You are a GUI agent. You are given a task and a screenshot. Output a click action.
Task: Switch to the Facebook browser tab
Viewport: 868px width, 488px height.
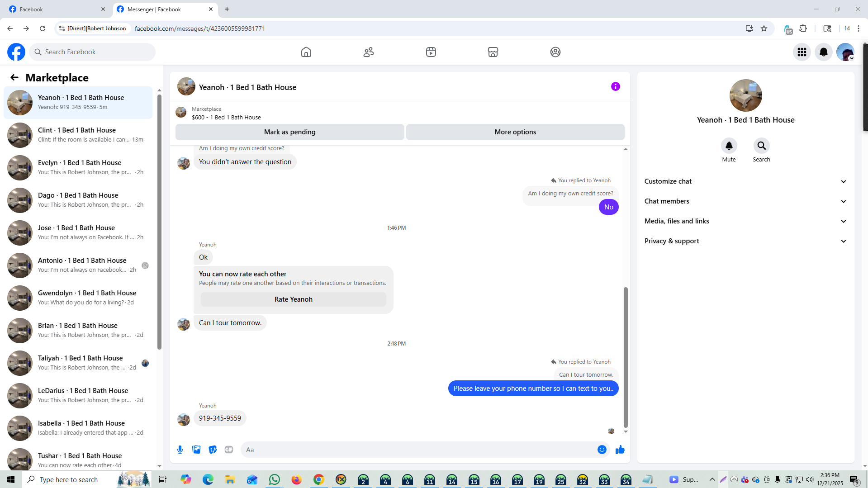point(57,9)
